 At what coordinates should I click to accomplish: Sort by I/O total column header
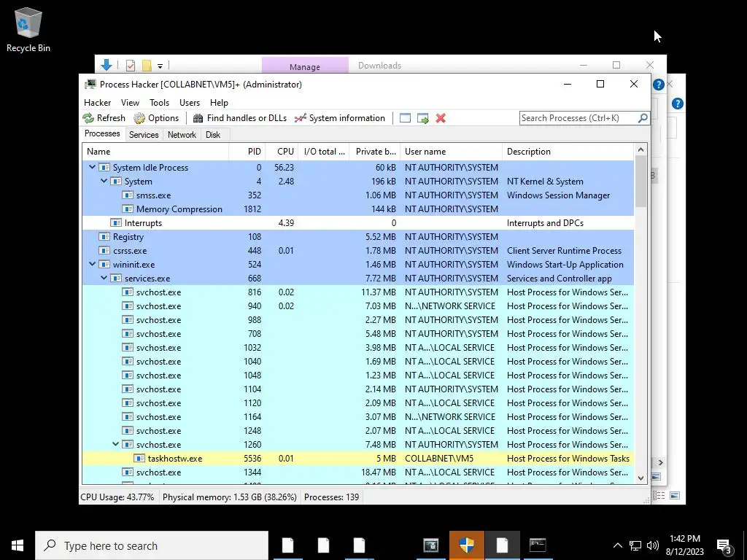pyautogui.click(x=324, y=152)
